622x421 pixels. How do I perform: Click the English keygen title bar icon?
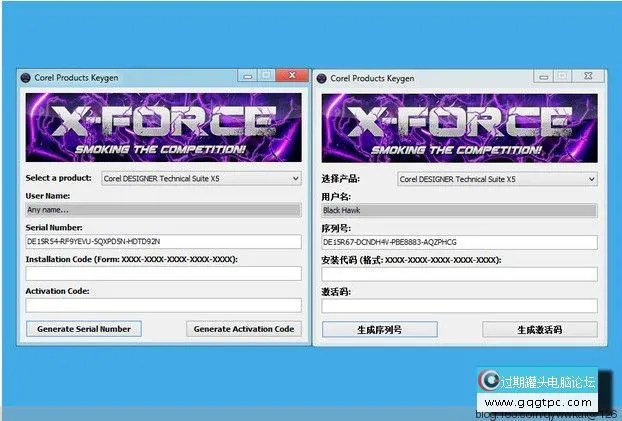click(x=25, y=78)
